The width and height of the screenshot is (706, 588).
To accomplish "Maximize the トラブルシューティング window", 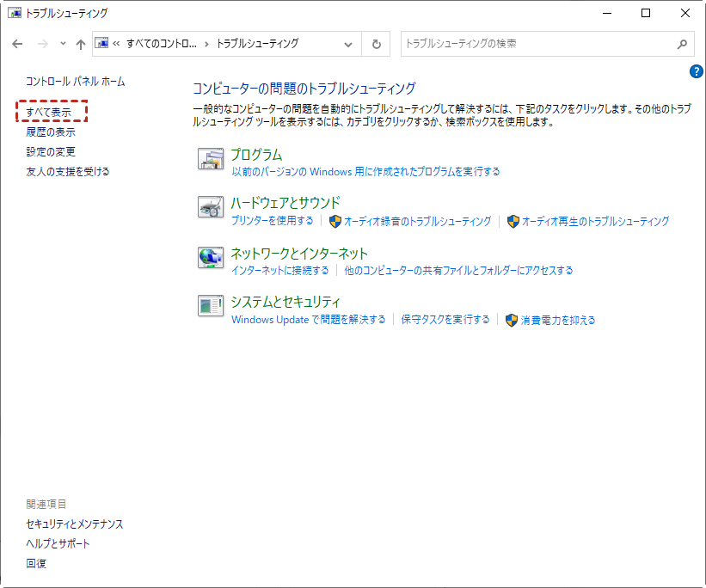I will pos(646,13).
